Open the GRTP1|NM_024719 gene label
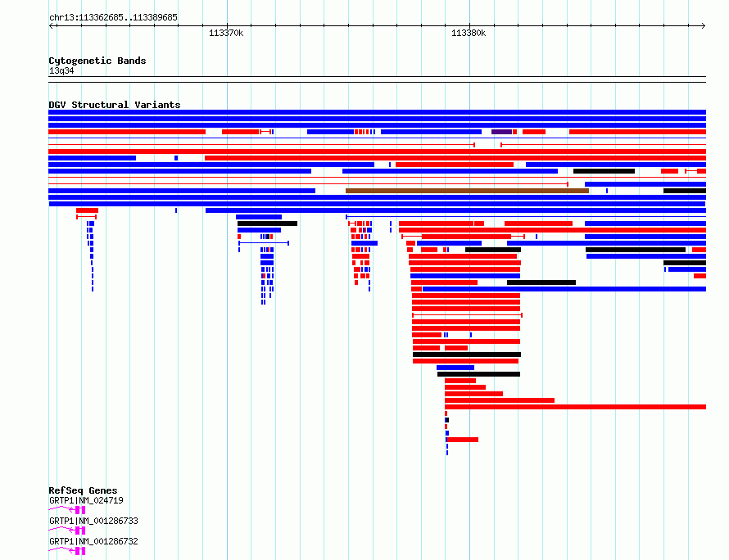This screenshot has width=729, height=560. (x=86, y=500)
